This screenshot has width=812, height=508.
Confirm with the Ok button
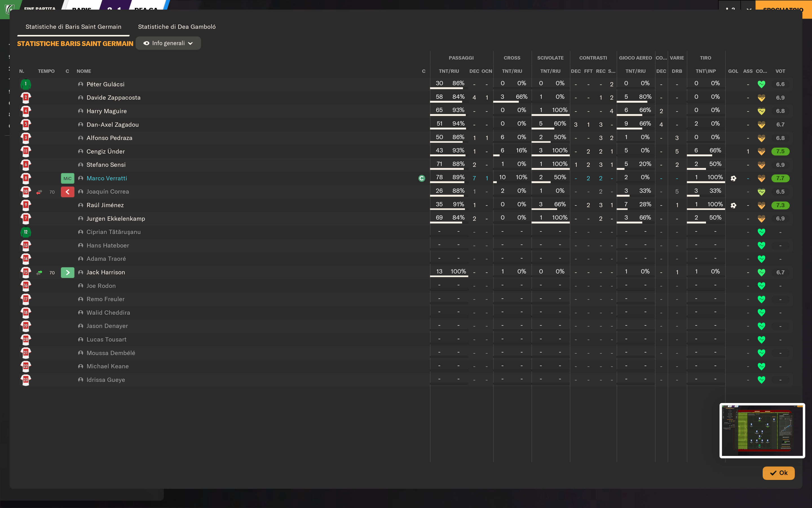(778, 473)
